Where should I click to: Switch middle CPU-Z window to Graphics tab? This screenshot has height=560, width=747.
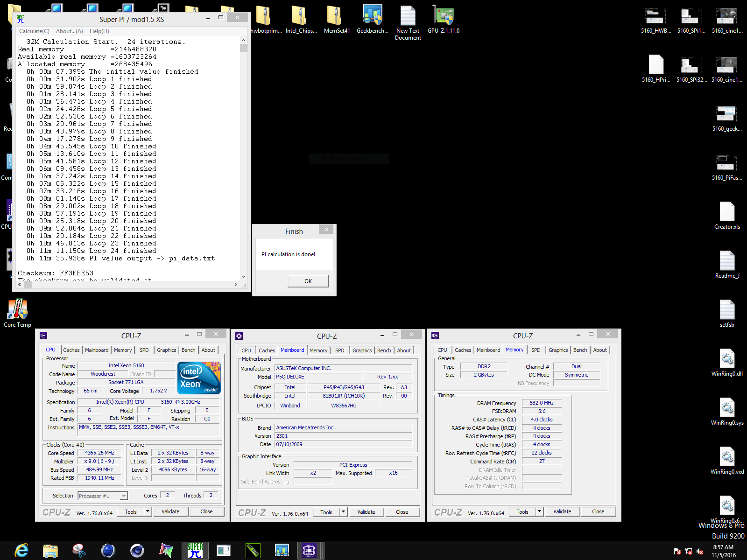[x=362, y=350]
